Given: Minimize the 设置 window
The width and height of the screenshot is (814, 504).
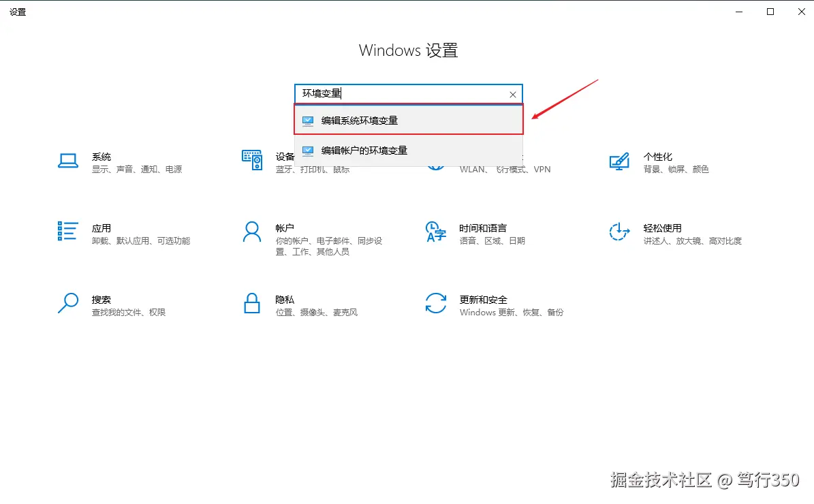Looking at the screenshot, I should (738, 12).
